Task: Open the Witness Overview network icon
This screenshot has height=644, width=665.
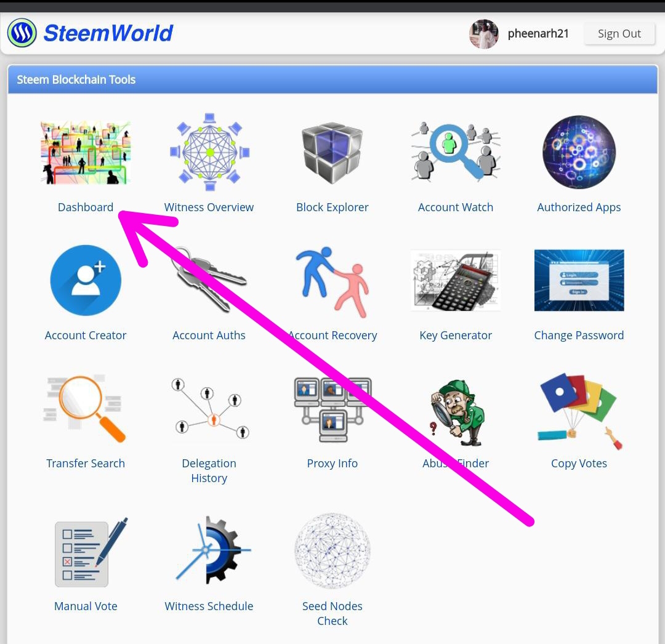Action: pos(209,152)
